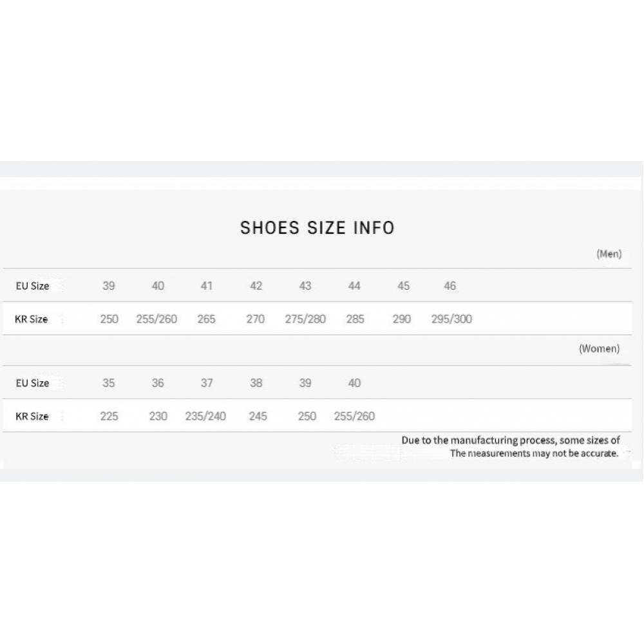Click KR size 235/240 cell
The height and width of the screenshot is (644, 644).
click(205, 417)
